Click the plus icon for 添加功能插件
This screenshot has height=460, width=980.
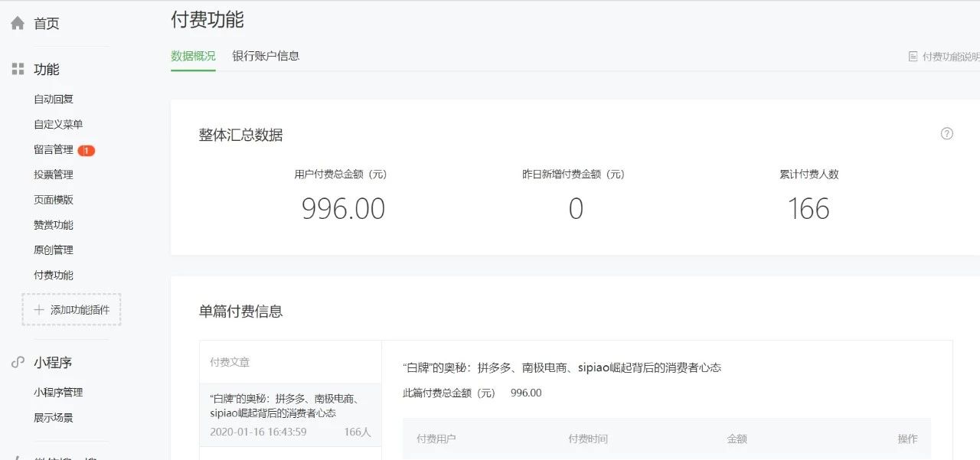[39, 310]
